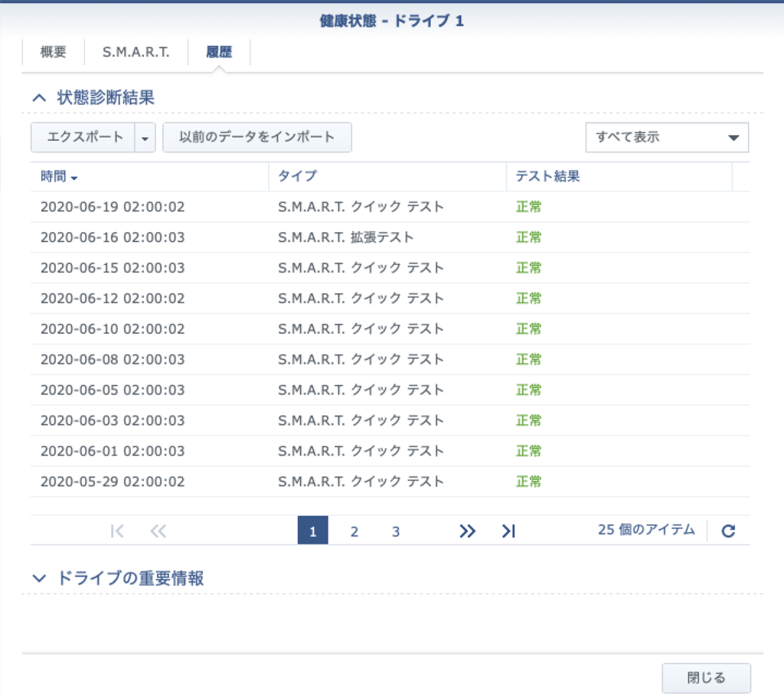Go to page 2 of results
This screenshot has width=784, height=699.
click(x=354, y=531)
